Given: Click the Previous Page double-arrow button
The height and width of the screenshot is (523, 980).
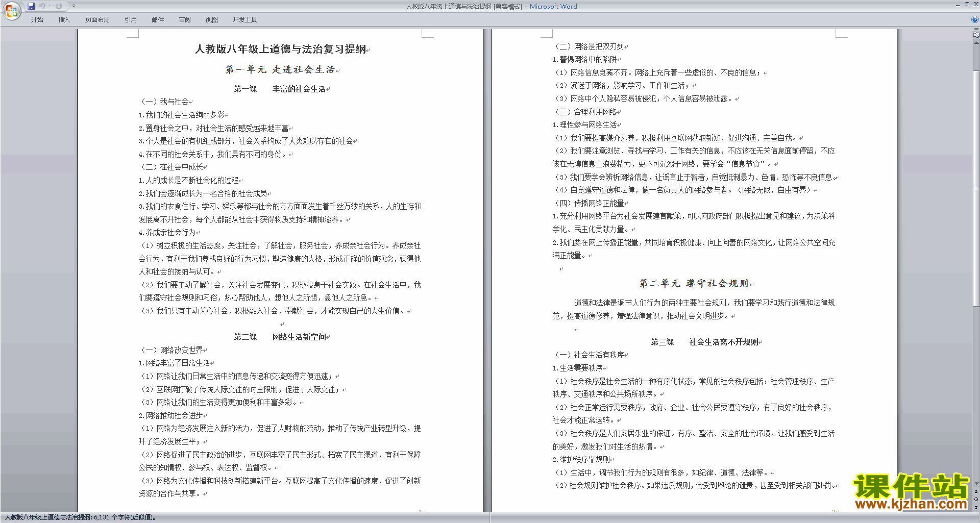Looking at the screenshot, I should click(976, 491).
